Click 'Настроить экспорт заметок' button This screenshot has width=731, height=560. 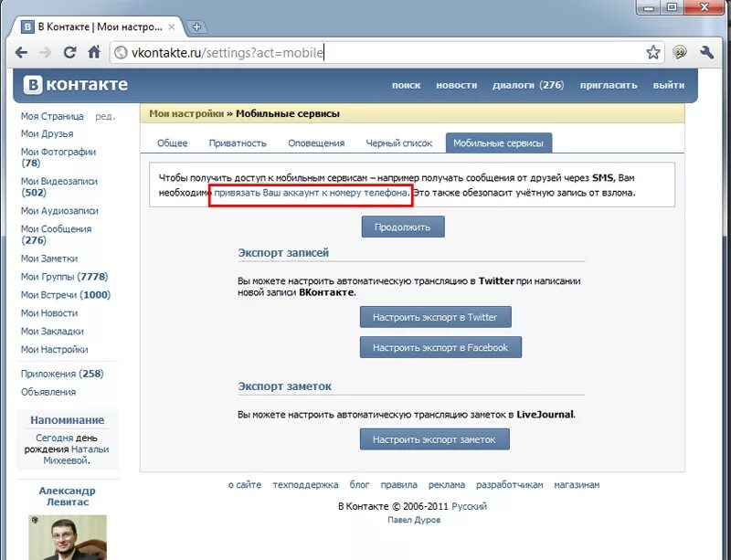[434, 439]
